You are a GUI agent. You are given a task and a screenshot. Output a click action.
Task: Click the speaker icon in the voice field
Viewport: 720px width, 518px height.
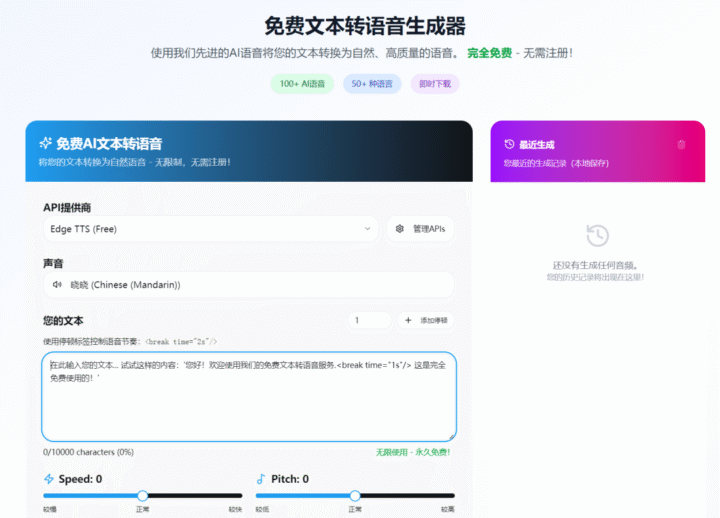pyautogui.click(x=57, y=285)
